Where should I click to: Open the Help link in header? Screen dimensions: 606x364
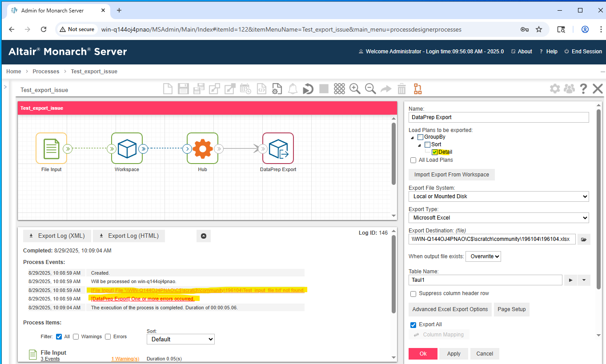click(x=549, y=52)
